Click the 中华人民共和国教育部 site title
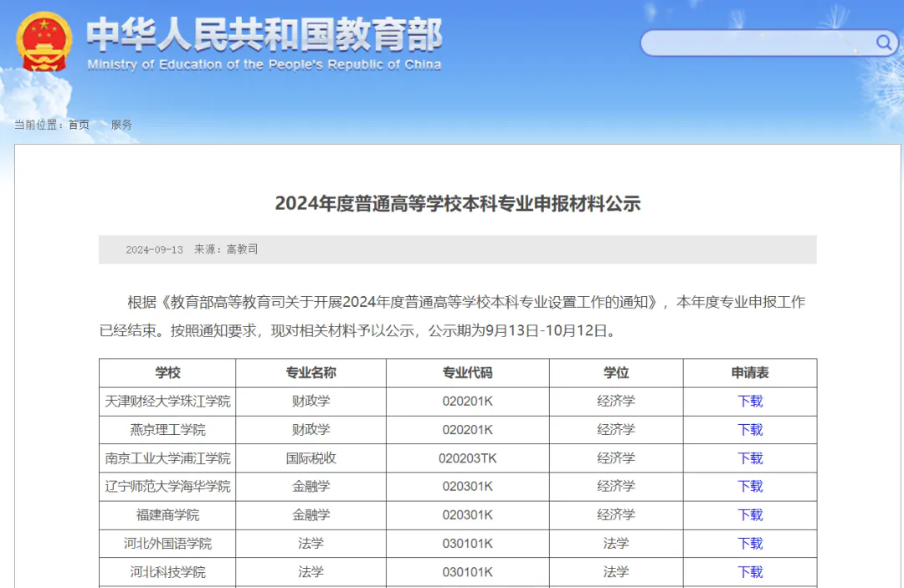Image resolution: width=904 pixels, height=588 pixels. (x=264, y=35)
